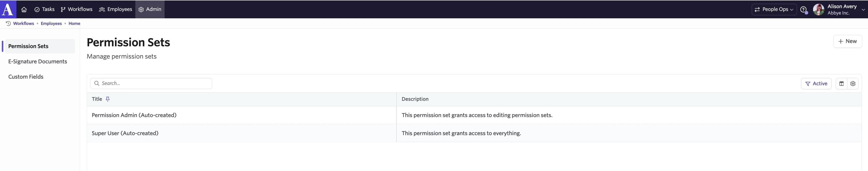Open the help question mark icon
Image resolution: width=868 pixels, height=171 pixels.
pos(803,9)
